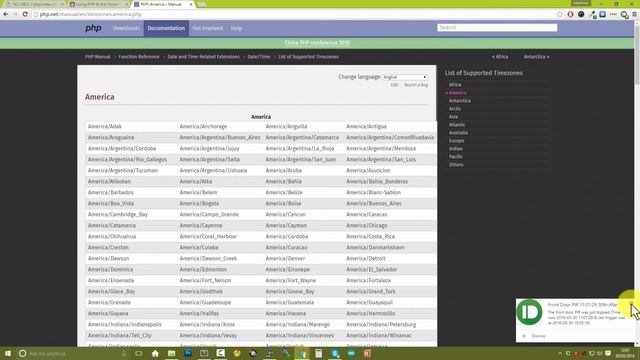Open the Office taskbar icon
640x360 pixels.
(367, 353)
